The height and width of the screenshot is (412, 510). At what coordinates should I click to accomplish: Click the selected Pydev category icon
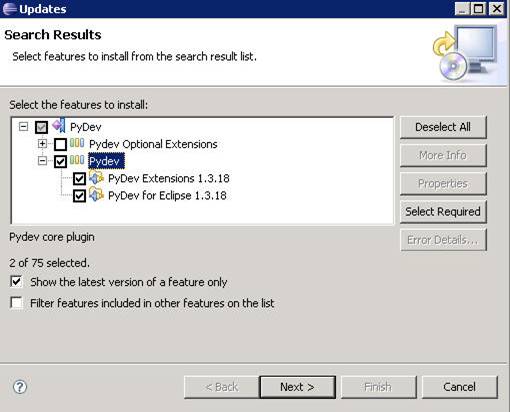tap(77, 160)
